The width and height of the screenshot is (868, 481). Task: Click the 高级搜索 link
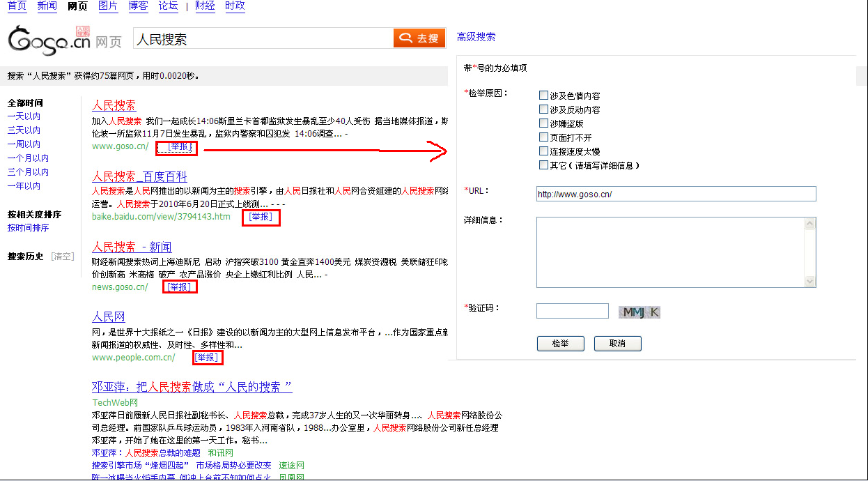point(476,37)
